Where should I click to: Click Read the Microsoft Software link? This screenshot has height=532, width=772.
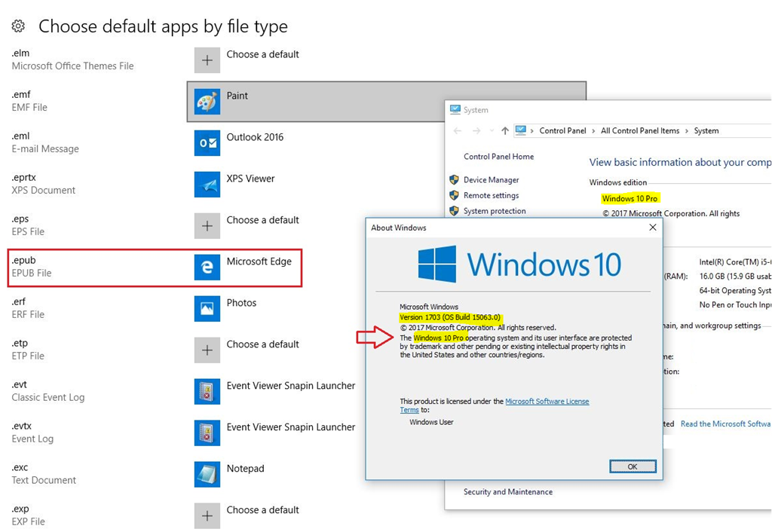pyautogui.click(x=726, y=423)
